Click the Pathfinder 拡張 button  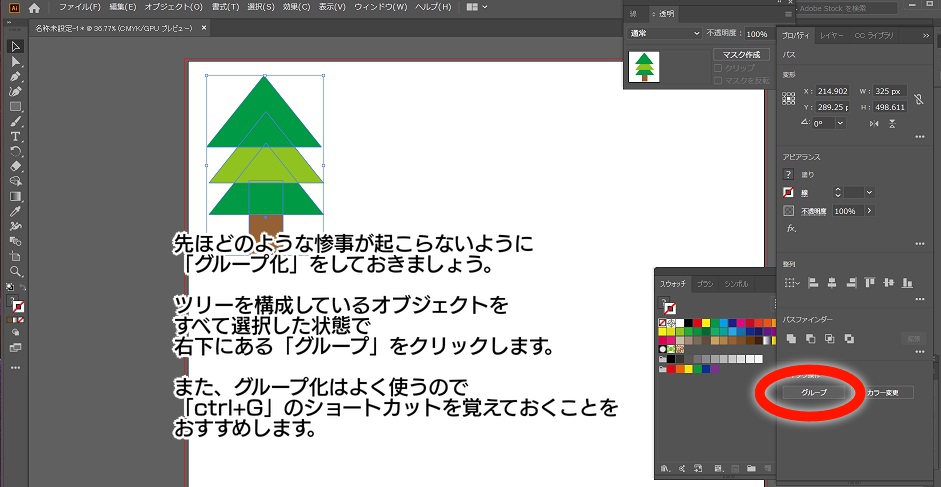click(x=913, y=339)
